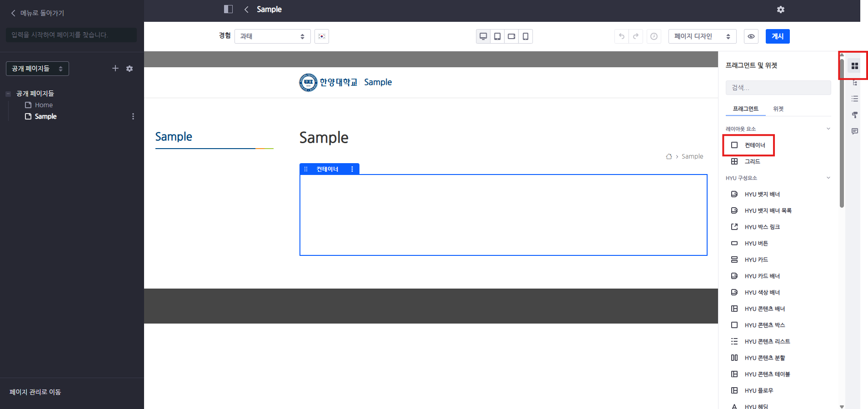Click the blue 게시 publish button
This screenshot has height=409, width=868.
click(x=777, y=36)
